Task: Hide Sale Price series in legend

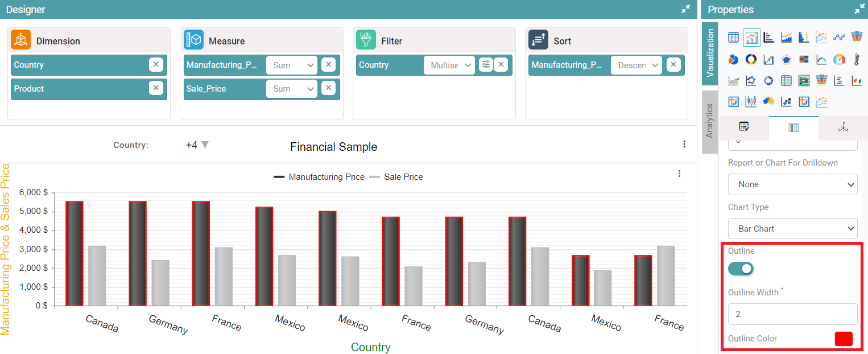Action: click(x=396, y=177)
